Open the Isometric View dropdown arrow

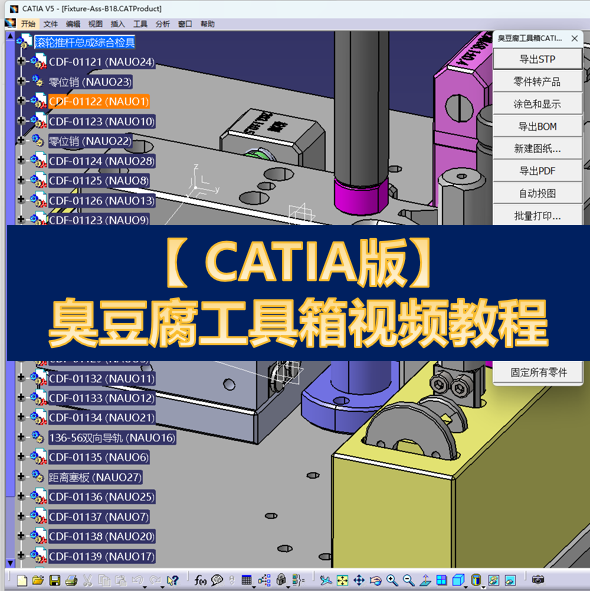(x=466, y=587)
